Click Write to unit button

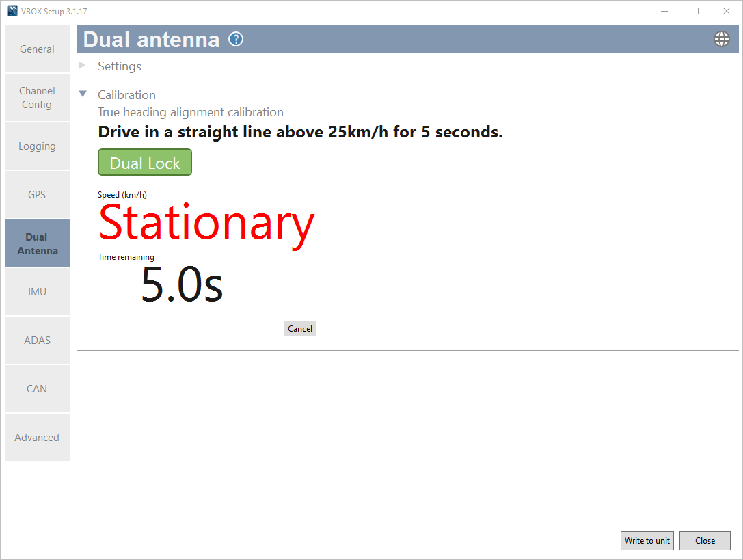(x=647, y=541)
